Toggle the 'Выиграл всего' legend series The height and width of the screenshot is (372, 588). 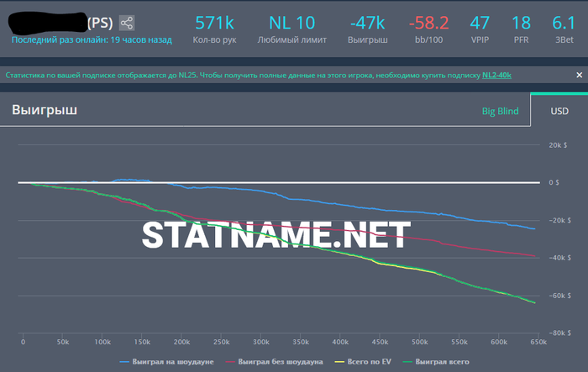coord(436,362)
